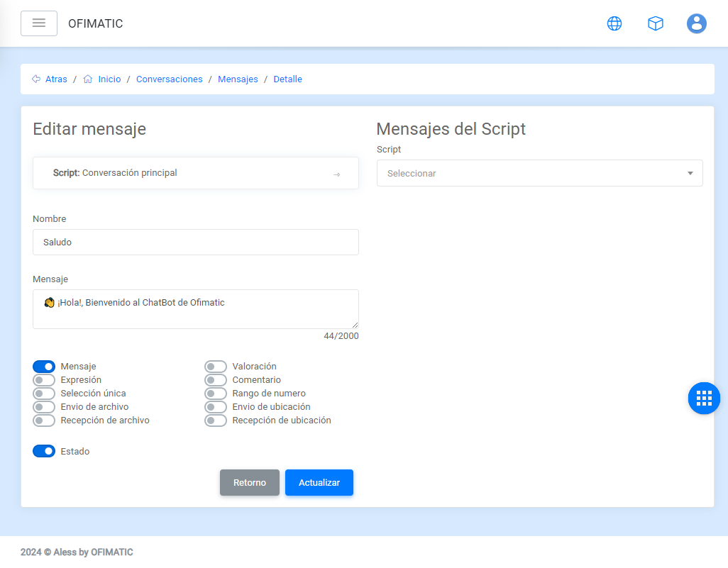Open the user profile avatar
This screenshot has width=728, height=568.
(x=697, y=23)
